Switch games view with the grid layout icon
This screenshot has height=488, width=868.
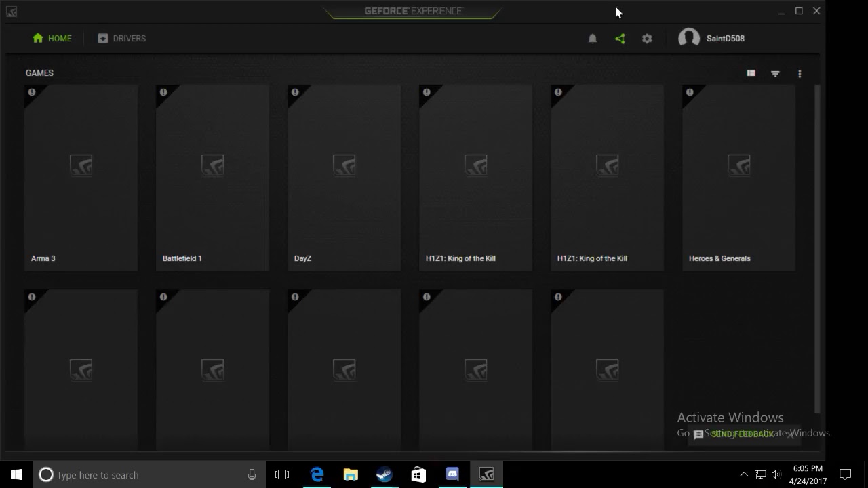pos(751,73)
